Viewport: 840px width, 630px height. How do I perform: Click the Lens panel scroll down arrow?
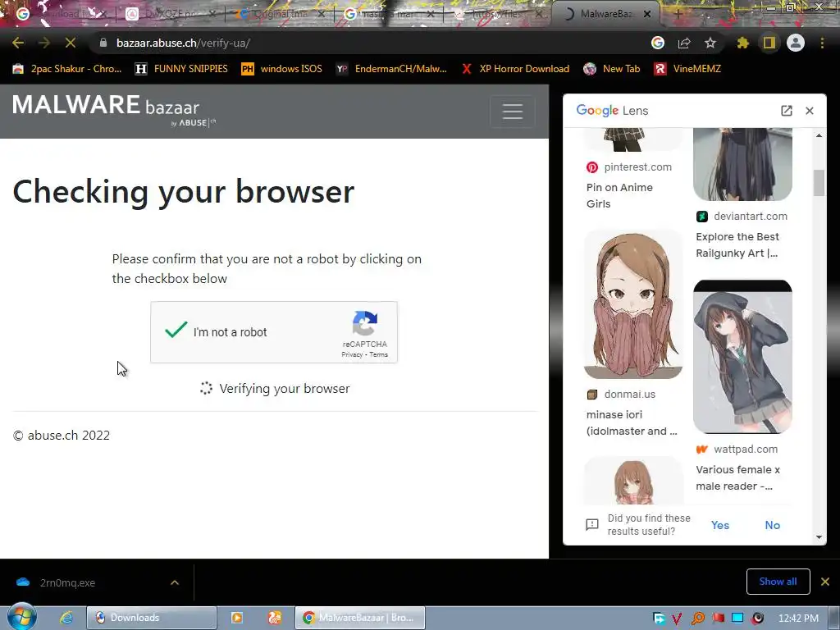[819, 537]
